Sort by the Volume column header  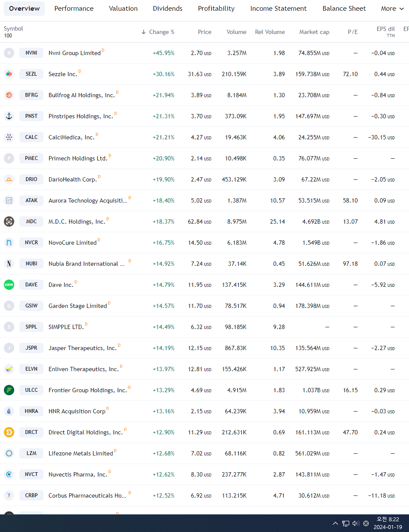[237, 32]
